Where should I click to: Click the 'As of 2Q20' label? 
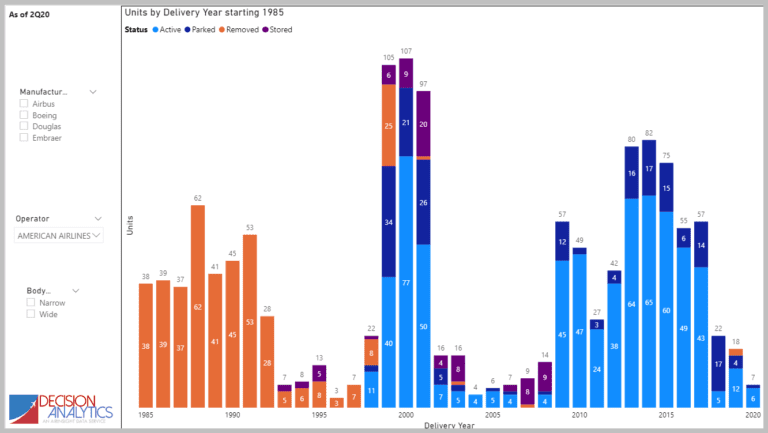point(29,14)
